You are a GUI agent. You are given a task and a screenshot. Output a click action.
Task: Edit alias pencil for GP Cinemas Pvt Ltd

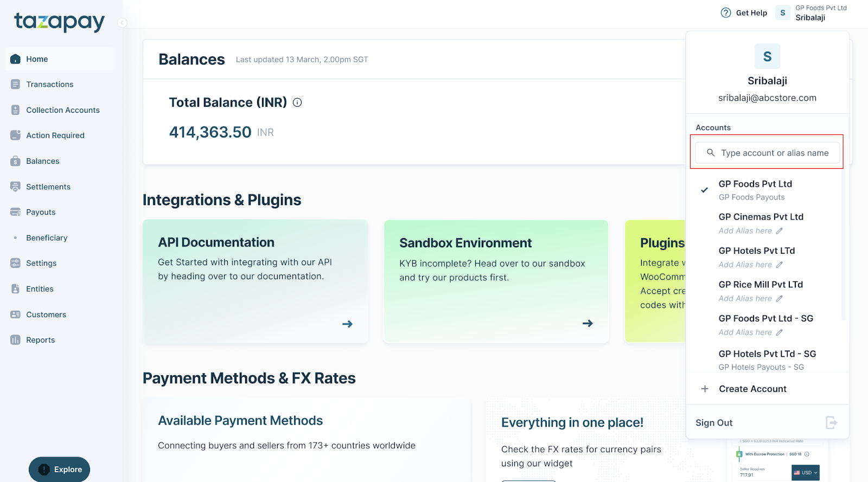780,231
